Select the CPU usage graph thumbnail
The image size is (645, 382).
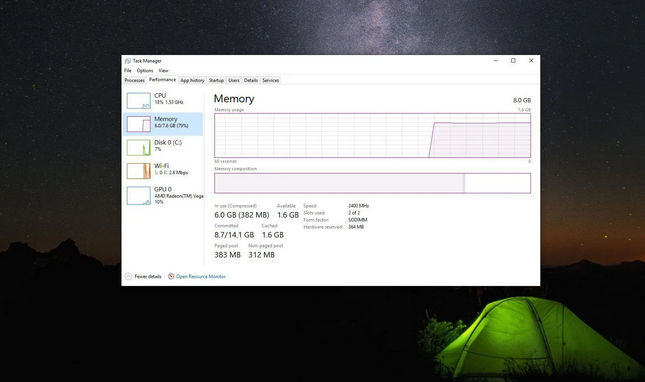click(139, 101)
